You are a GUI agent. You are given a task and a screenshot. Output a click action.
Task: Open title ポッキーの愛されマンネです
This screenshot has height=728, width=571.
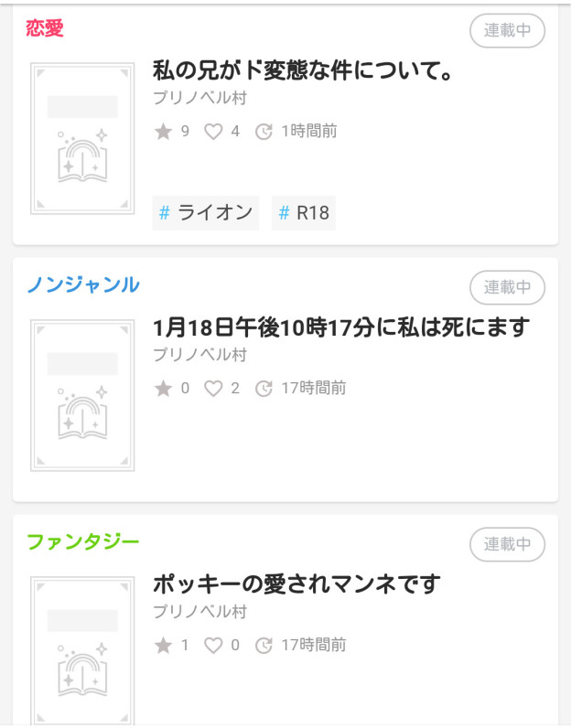[296, 584]
